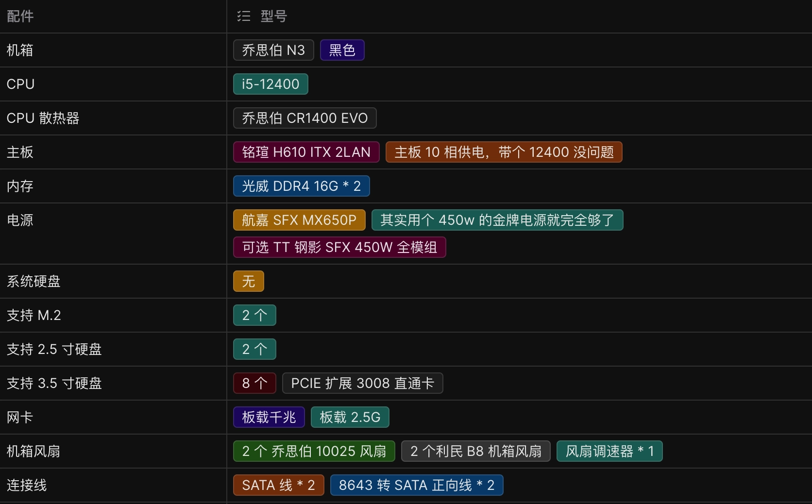Click the 主板 row label

20,152
